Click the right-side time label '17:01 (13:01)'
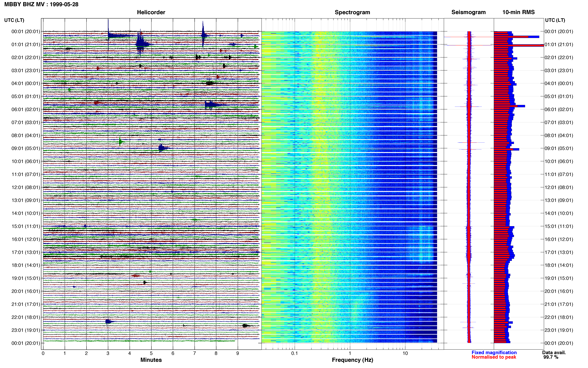588x368 pixels. tap(559, 252)
